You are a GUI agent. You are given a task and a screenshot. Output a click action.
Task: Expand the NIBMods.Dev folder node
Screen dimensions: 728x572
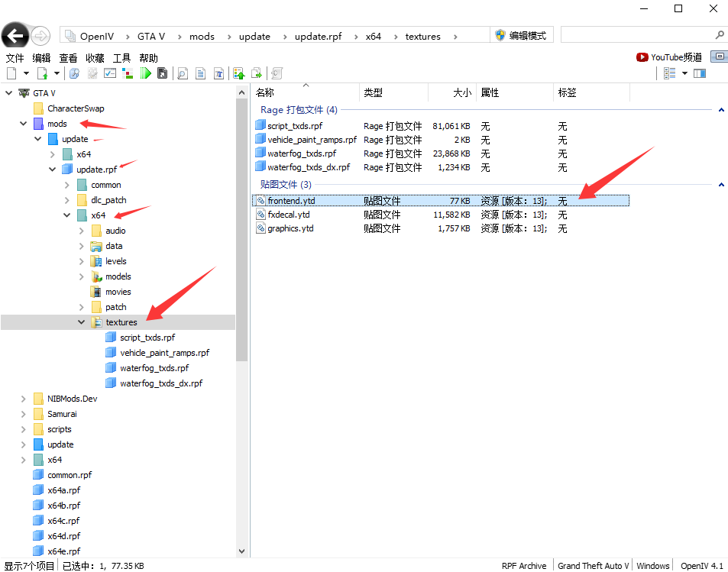point(23,399)
